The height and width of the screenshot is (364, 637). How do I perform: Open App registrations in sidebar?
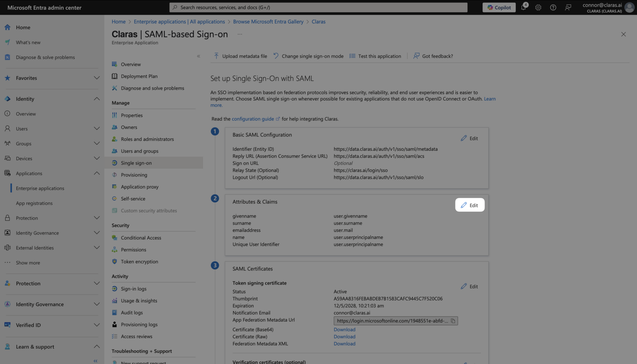(34, 203)
